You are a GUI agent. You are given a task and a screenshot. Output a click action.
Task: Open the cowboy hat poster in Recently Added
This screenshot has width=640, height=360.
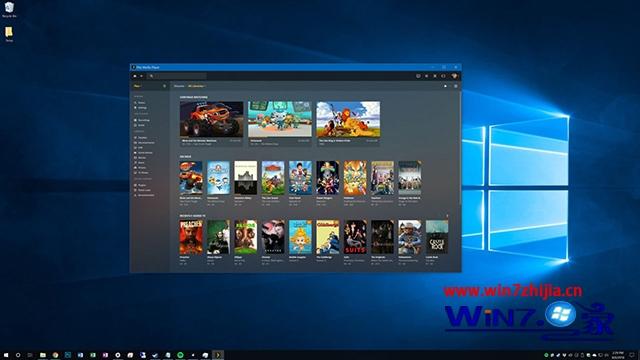pyautogui.click(x=409, y=237)
